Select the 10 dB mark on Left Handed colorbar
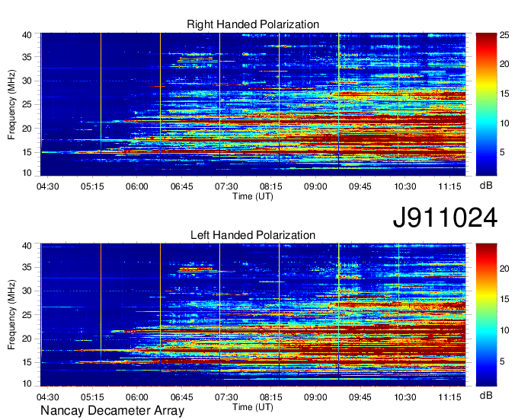518x420 pixels. coord(504,330)
